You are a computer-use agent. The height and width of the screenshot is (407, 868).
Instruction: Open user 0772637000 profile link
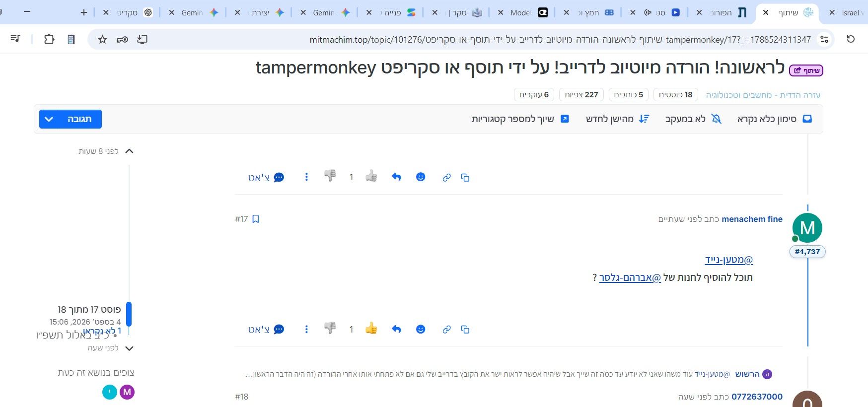(757, 397)
